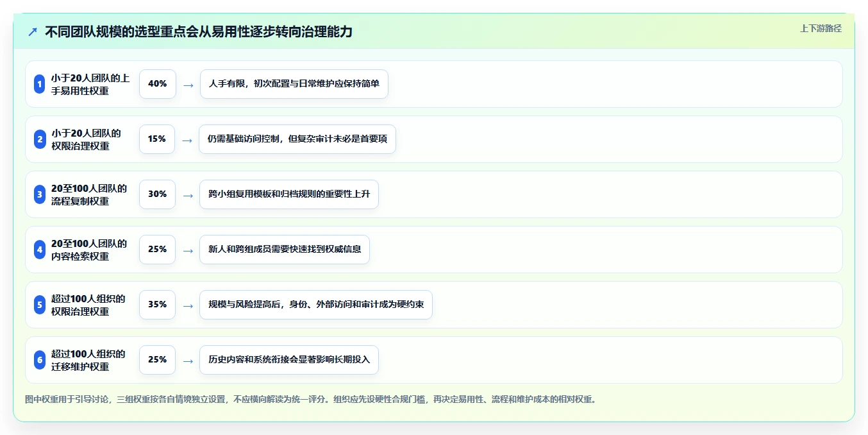Open the box 仍需基础访问控制，但复杂审计未必是首要项

click(297, 139)
